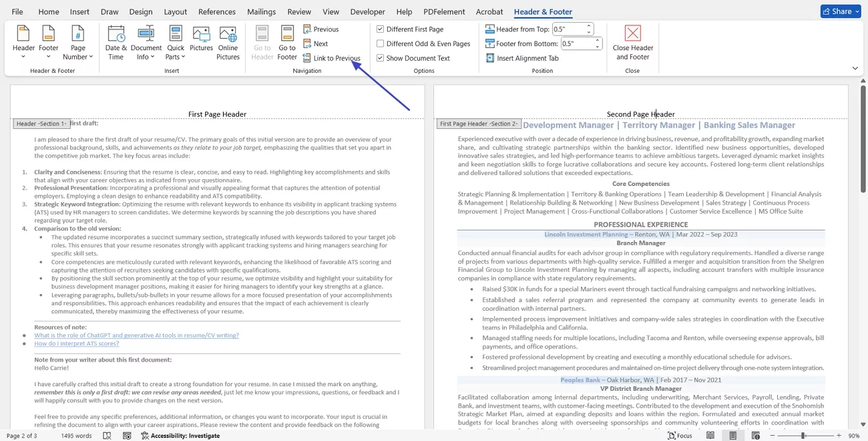Go to Next header section
This screenshot has height=441, width=868.
pos(316,43)
